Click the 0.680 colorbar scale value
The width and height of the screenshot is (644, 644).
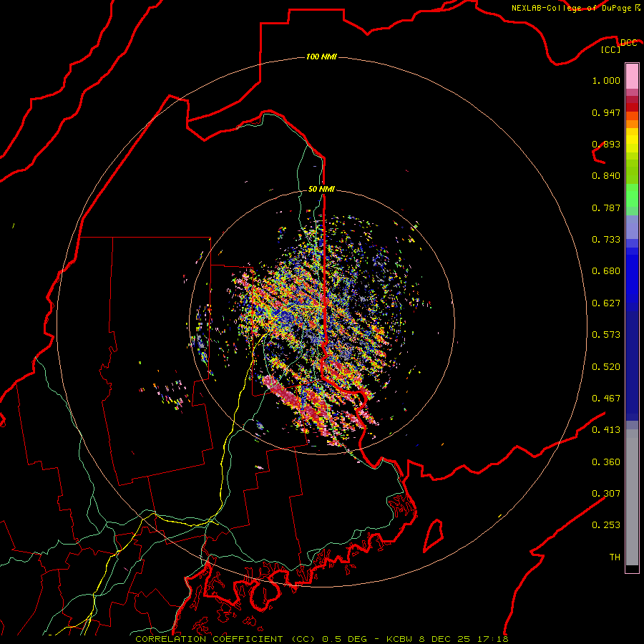click(x=606, y=271)
